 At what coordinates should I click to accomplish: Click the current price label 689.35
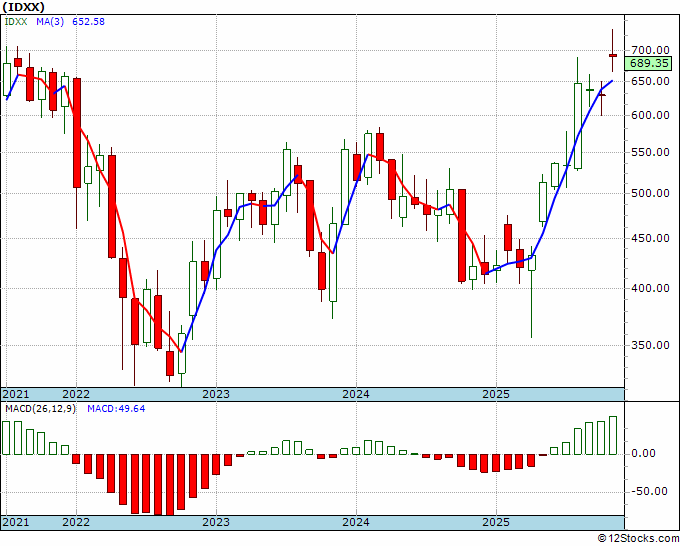pyautogui.click(x=648, y=63)
